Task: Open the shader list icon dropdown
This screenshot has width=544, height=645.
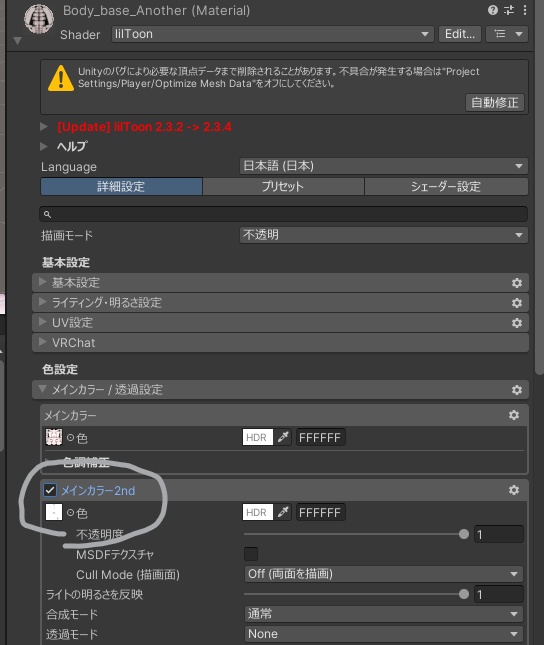Action: [507, 34]
